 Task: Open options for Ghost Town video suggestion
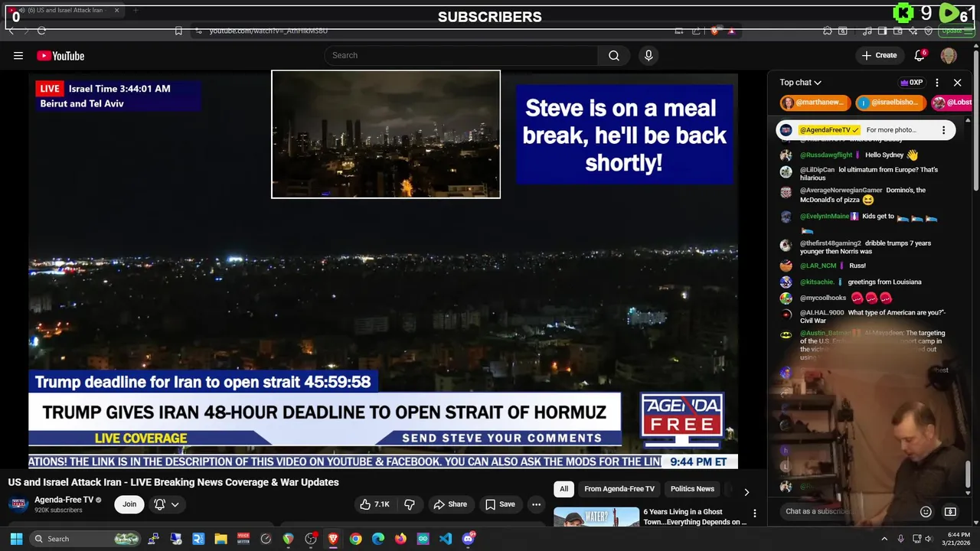pos(754,514)
